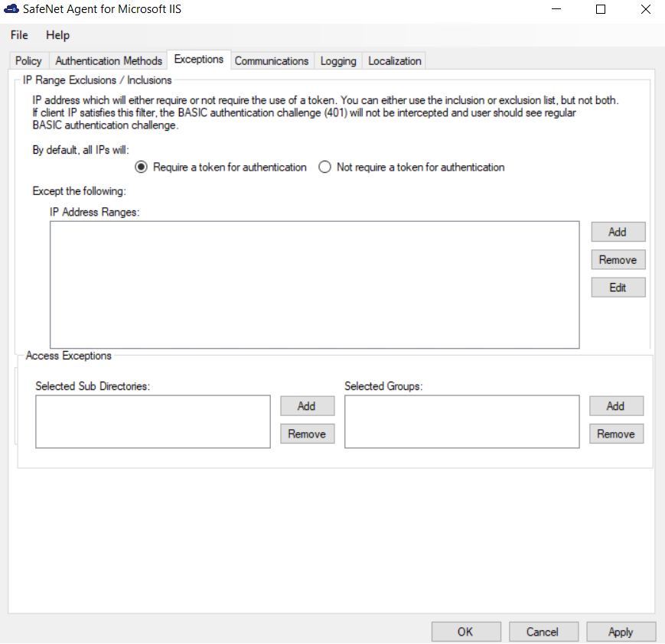Add a Selected Sub Directories entry
This screenshot has width=665, height=644.
[307, 406]
